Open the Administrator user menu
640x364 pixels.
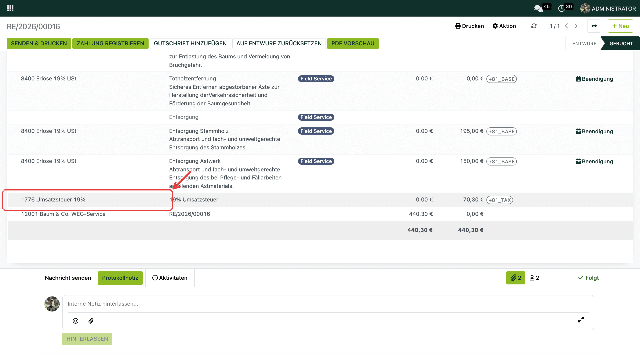click(608, 8)
